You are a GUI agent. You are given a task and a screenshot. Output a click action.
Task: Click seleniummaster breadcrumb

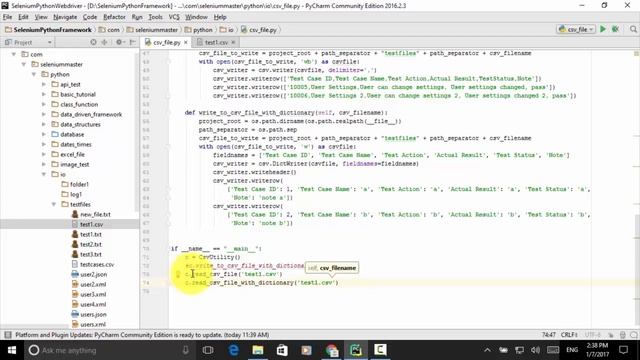pyautogui.click(x=152, y=30)
